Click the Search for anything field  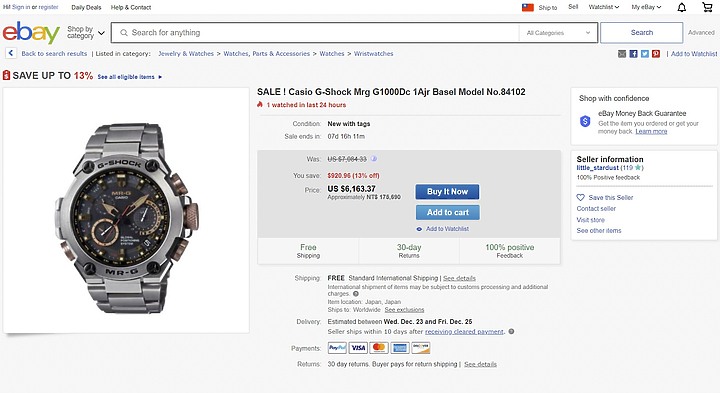pos(315,33)
